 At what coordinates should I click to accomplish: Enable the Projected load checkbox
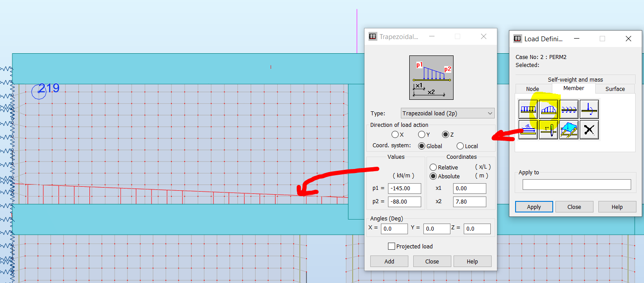pyautogui.click(x=392, y=246)
